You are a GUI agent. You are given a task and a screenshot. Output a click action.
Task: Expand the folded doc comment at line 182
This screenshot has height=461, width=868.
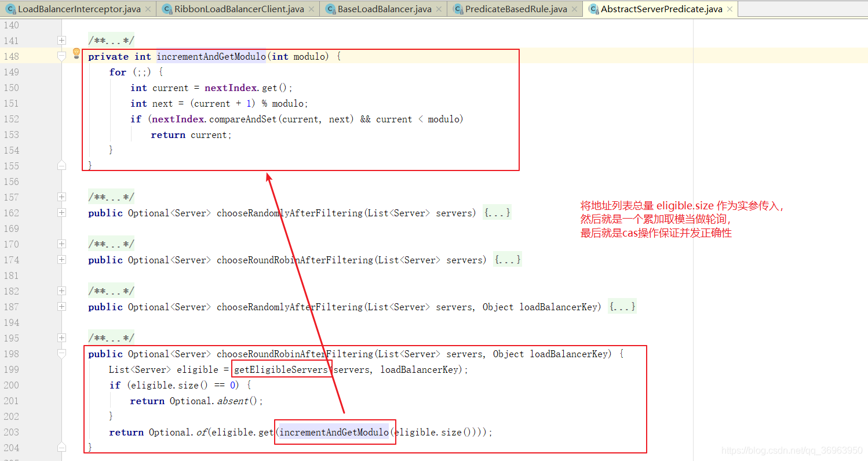tap(61, 291)
